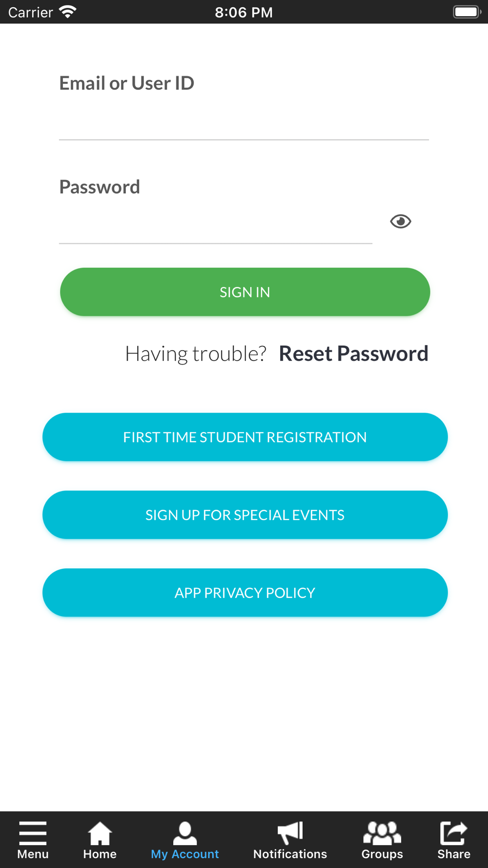Image resolution: width=488 pixels, height=868 pixels.
Task: Click the battery indicator icon
Action: (x=467, y=12)
